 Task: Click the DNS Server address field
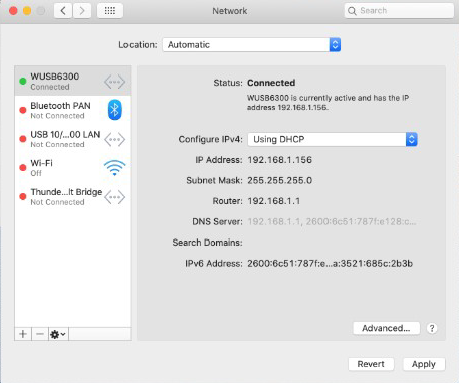coord(332,222)
